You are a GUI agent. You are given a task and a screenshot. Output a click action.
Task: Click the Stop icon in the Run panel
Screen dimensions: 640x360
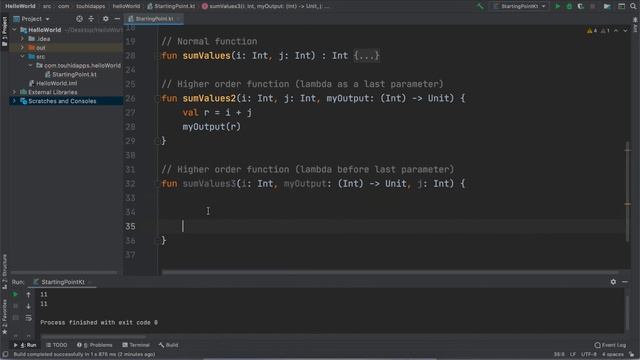[16, 306]
